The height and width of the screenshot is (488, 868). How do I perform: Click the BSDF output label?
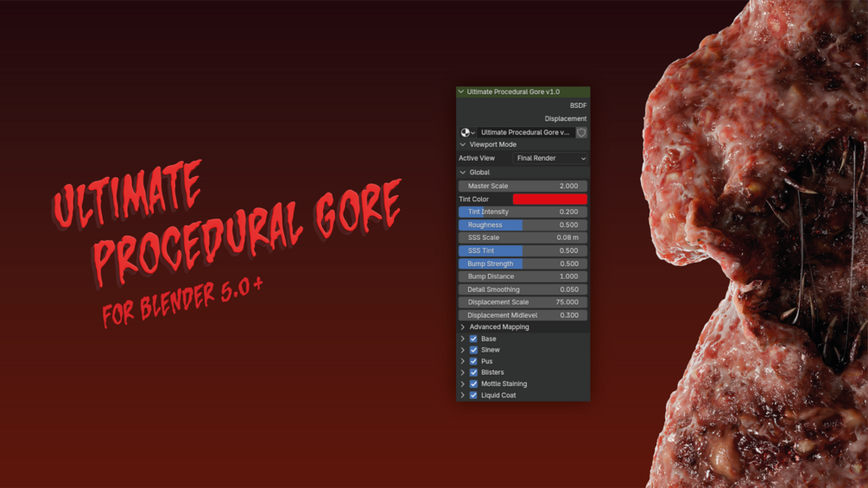(578, 105)
